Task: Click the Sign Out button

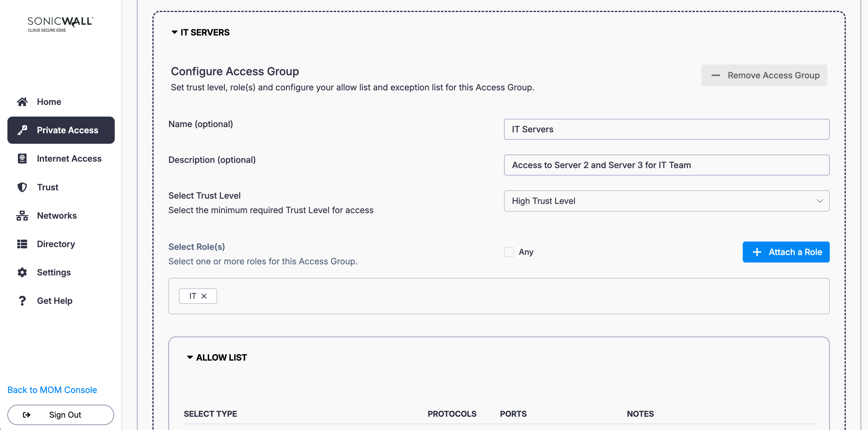Action: [61, 415]
